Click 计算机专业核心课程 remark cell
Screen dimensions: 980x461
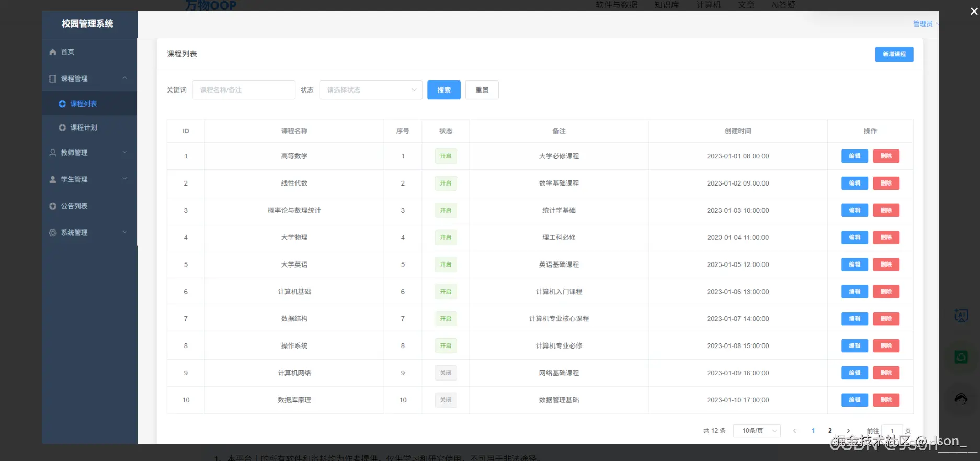[559, 319]
